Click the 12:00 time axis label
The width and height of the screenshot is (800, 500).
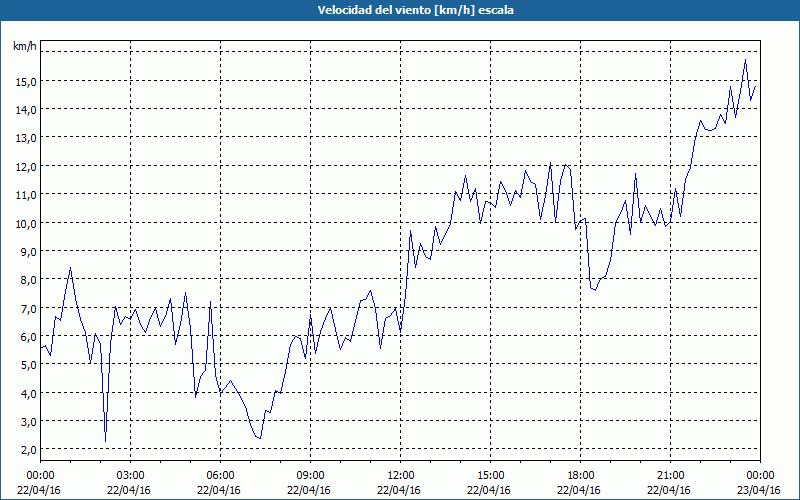401,476
